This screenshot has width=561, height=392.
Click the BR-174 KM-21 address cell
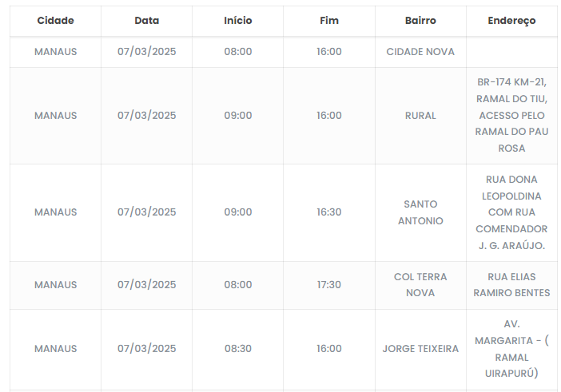click(511, 116)
